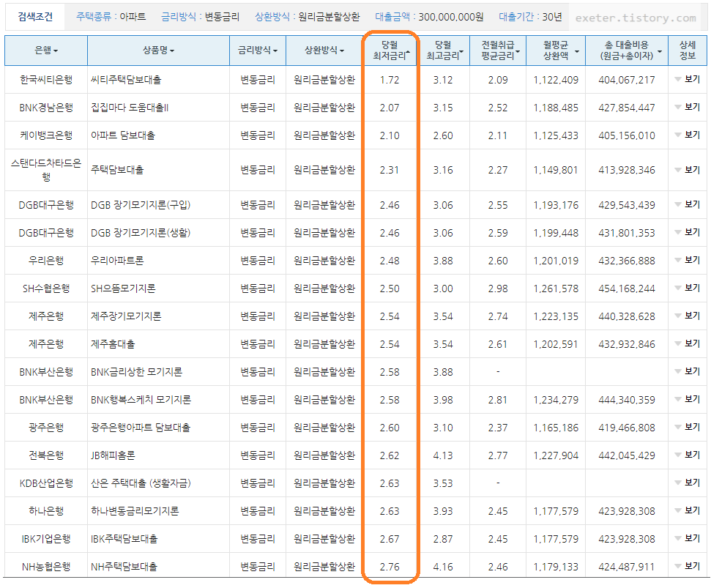Click the lowest rate value 2.07
The width and height of the screenshot is (711, 588).
click(390, 108)
